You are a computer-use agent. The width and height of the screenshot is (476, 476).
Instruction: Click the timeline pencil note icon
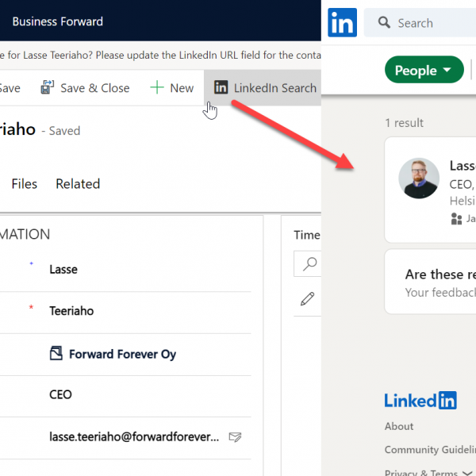[308, 299]
